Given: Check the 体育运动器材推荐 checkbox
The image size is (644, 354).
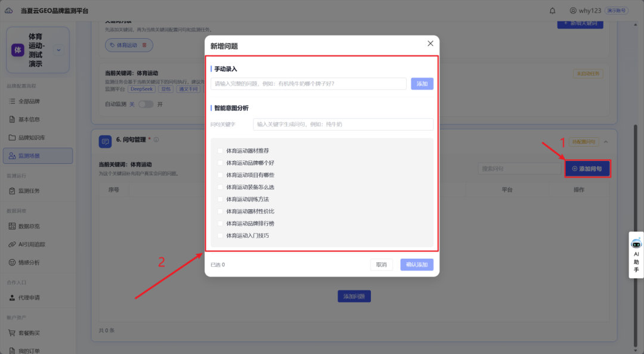Looking at the screenshot, I should (220, 151).
